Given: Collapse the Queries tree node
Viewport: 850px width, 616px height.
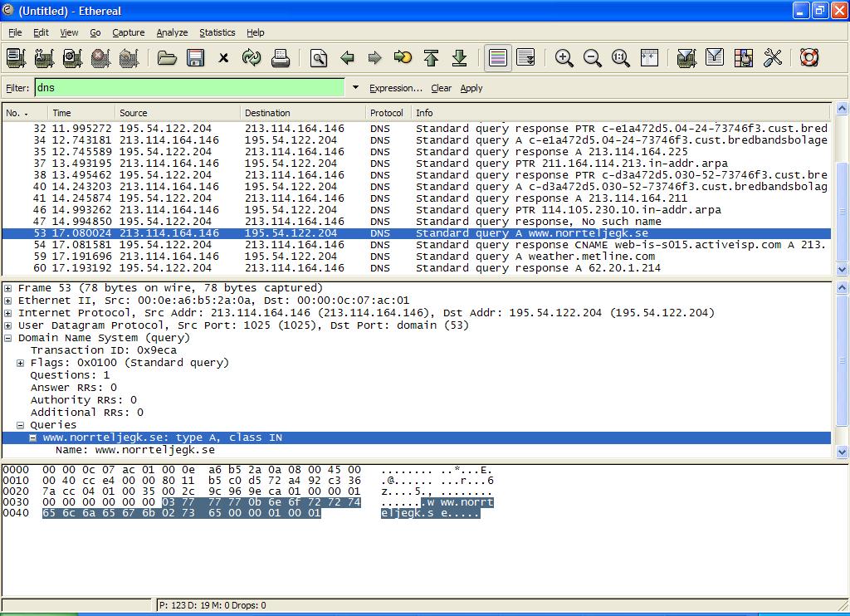Looking at the screenshot, I should click(x=20, y=425).
